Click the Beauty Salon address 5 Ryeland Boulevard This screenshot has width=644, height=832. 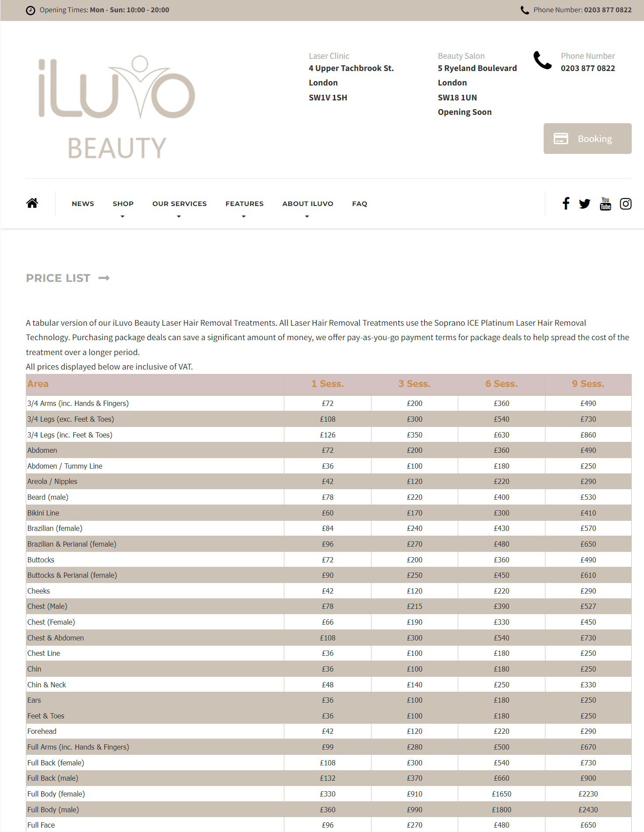[x=477, y=68]
